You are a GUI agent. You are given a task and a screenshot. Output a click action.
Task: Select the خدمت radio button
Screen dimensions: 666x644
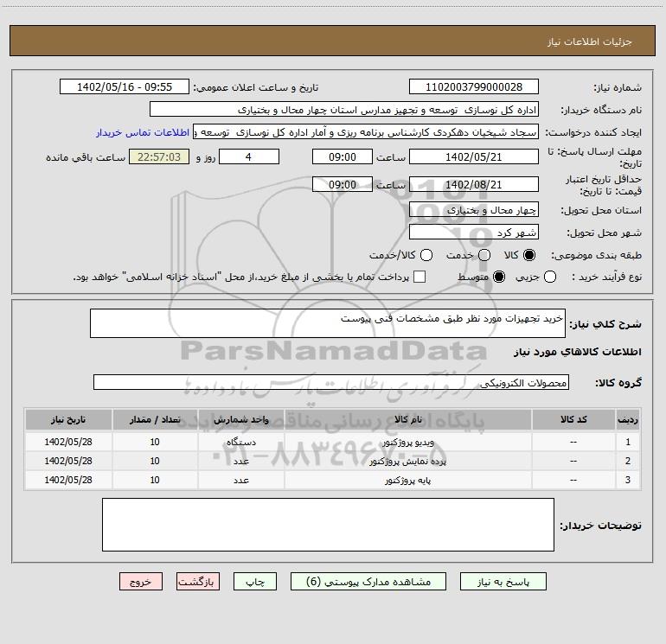point(484,255)
